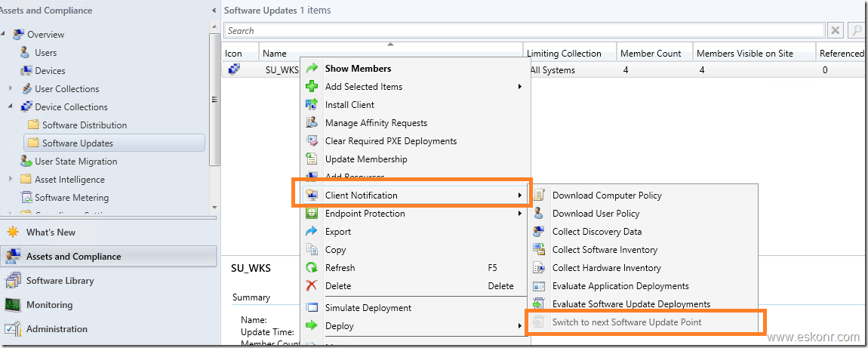
Task: Click the Collect Hardware Inventory icon
Action: pos(539,268)
